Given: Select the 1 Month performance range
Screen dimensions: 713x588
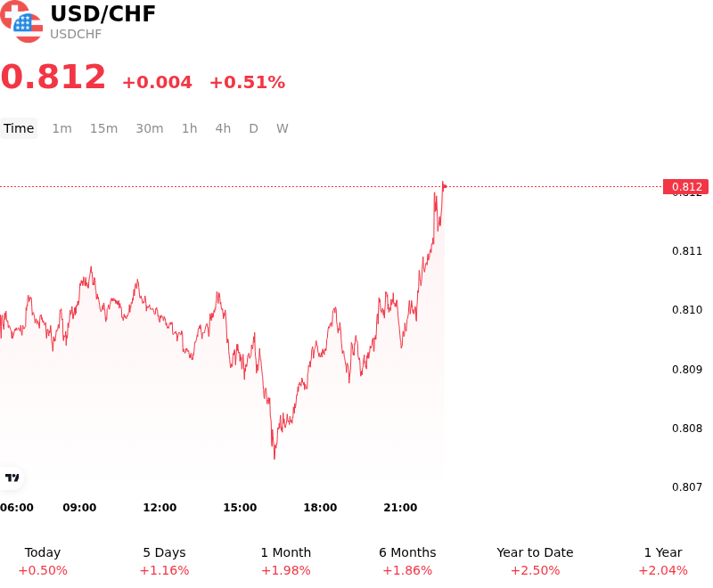Looking at the screenshot, I should coord(285,561).
